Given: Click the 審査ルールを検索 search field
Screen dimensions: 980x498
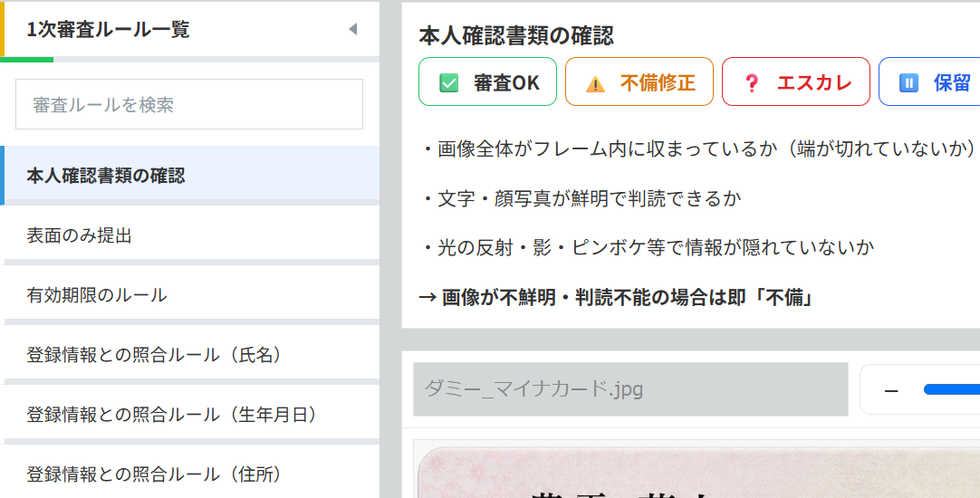Looking at the screenshot, I should tap(188, 104).
